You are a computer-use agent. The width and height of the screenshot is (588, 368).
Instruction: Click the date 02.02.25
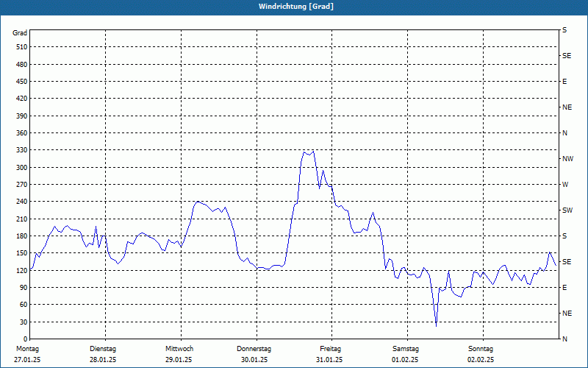point(481,360)
